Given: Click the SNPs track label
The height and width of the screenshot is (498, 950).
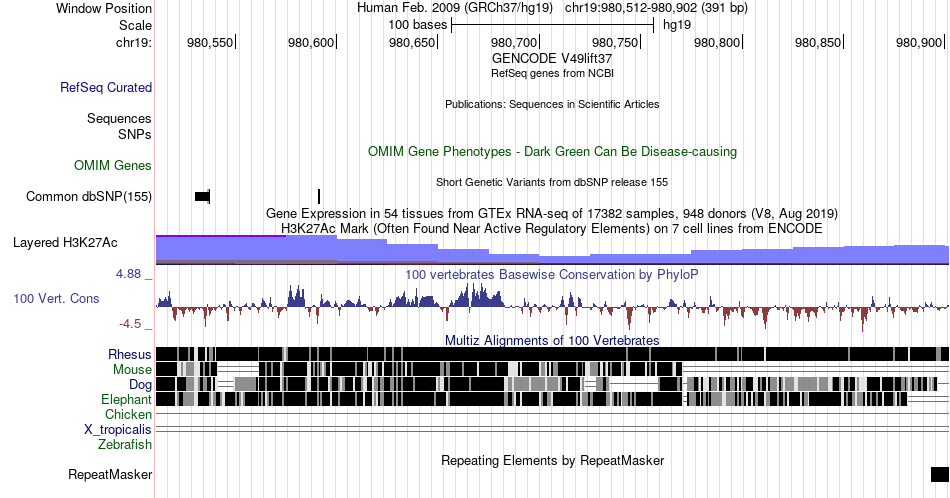Looking at the screenshot, I should pos(135,134).
